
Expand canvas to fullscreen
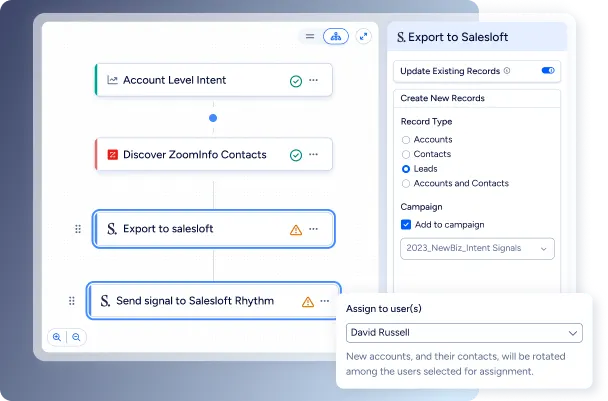coord(363,36)
